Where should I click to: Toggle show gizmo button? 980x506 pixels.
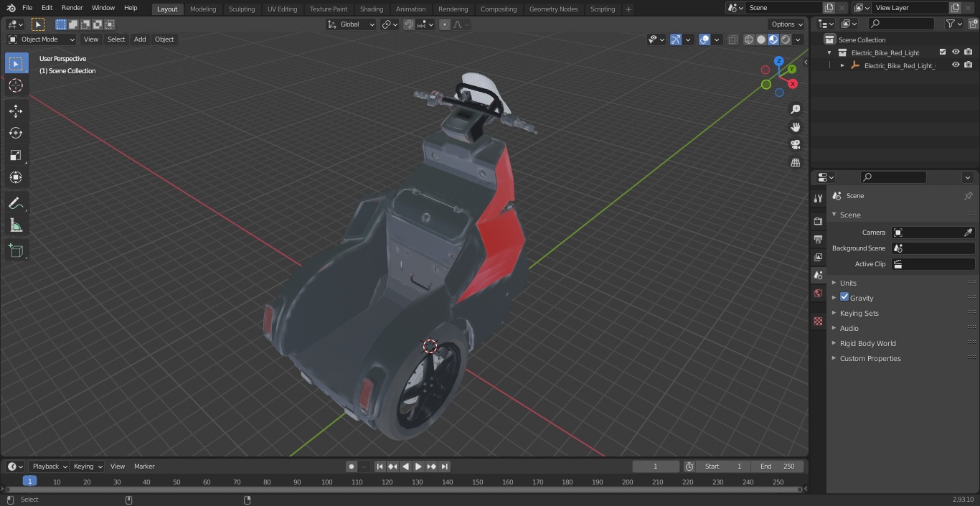click(x=676, y=39)
